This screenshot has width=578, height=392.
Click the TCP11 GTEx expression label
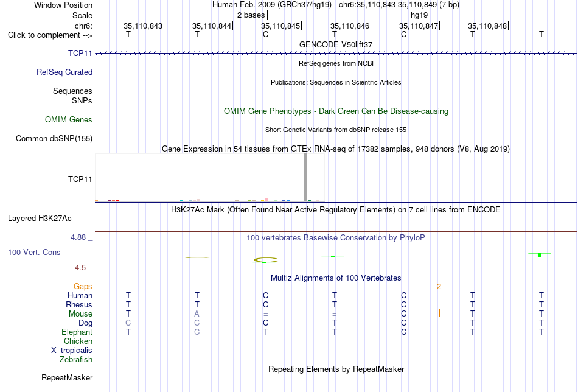80,179
